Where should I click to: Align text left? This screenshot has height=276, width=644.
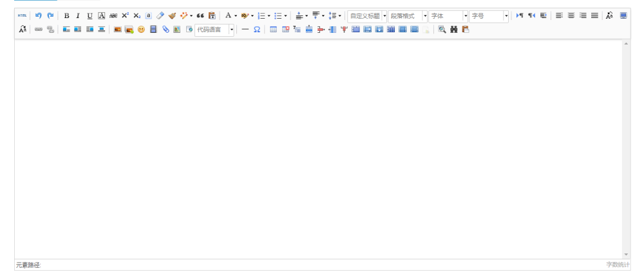coord(559,15)
